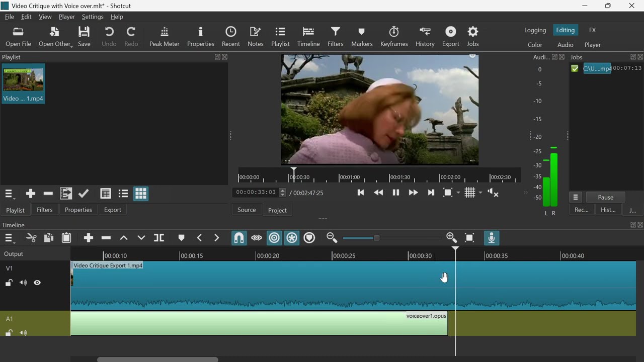The height and width of the screenshot is (362, 644).
Task: Open the Notes panel
Action: click(255, 37)
